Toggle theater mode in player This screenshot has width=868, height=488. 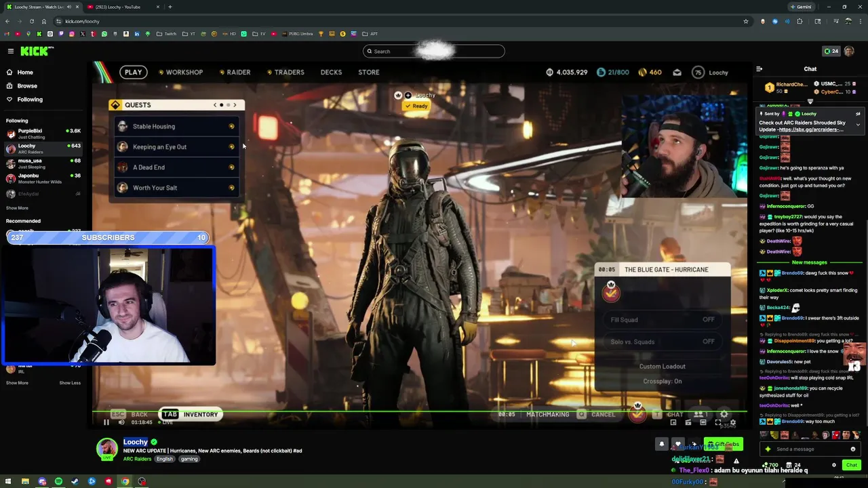703,422
